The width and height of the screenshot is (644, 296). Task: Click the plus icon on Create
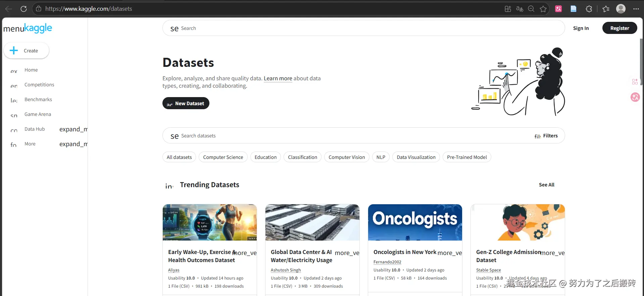[14, 51]
